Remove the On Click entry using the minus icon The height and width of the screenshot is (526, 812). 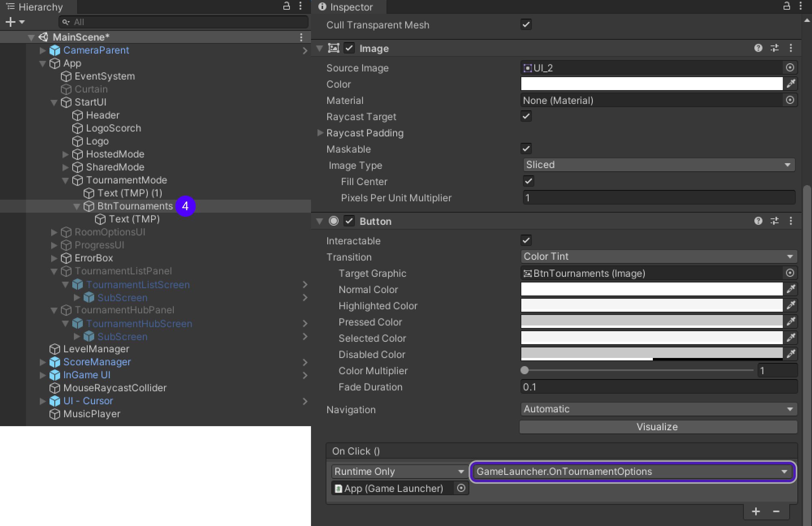pyautogui.click(x=776, y=511)
